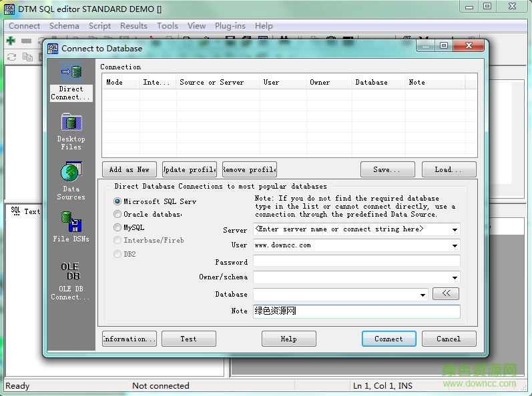This screenshot has height=396, width=532.
Task: Expand the Server combo box dropdown
Action: 455,230
